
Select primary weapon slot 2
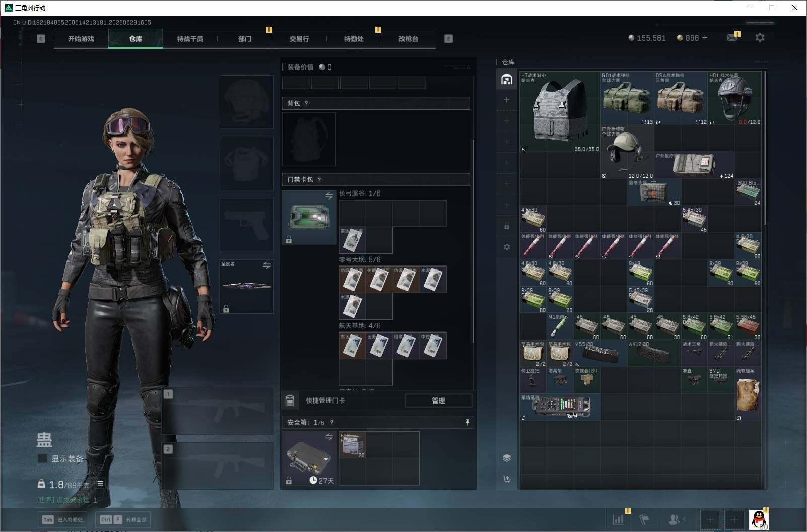point(218,466)
